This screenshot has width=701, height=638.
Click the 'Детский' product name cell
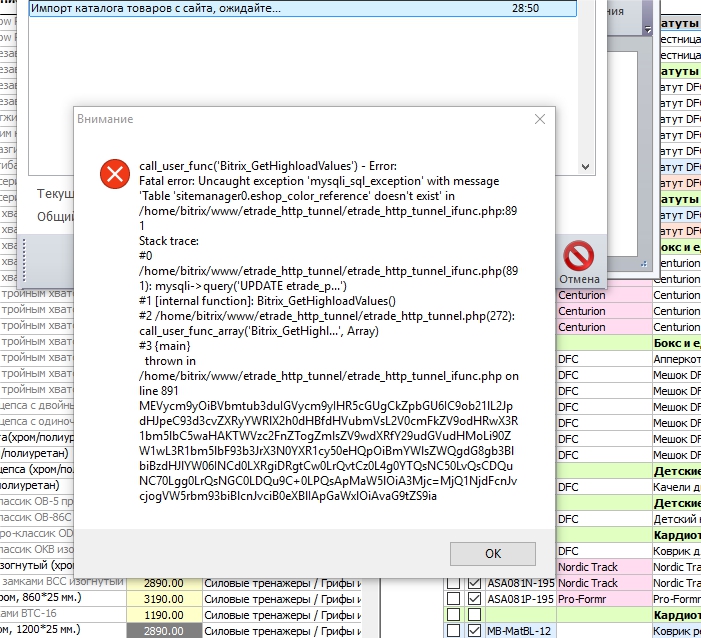(x=677, y=519)
